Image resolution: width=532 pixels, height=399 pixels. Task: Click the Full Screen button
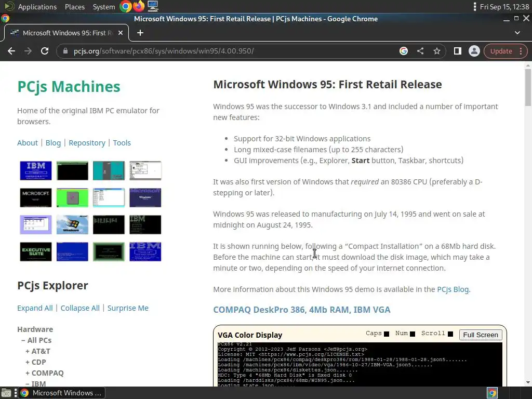coord(481,335)
